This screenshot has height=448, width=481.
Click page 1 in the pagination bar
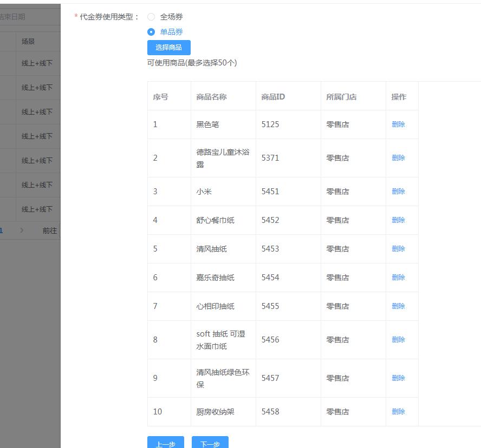coord(2,230)
